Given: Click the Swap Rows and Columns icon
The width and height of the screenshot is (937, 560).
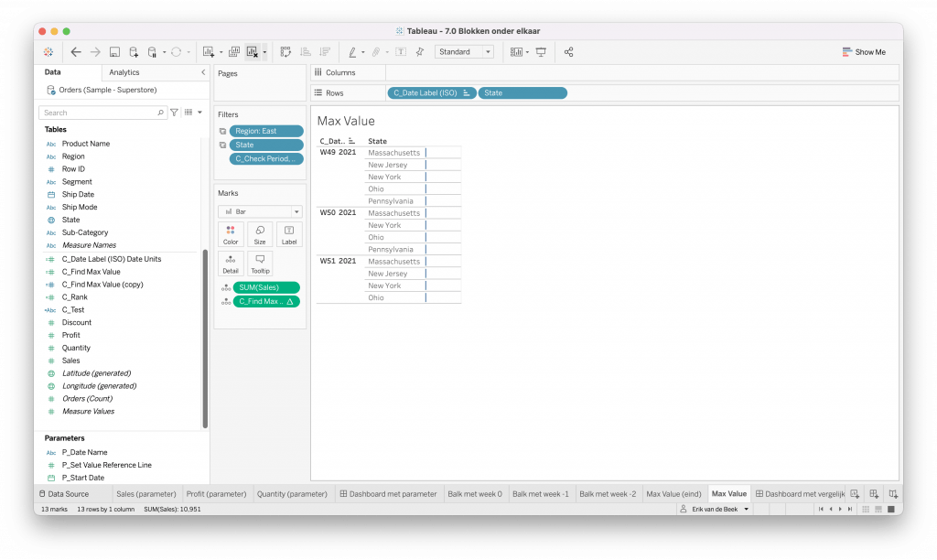Looking at the screenshot, I should pos(285,52).
